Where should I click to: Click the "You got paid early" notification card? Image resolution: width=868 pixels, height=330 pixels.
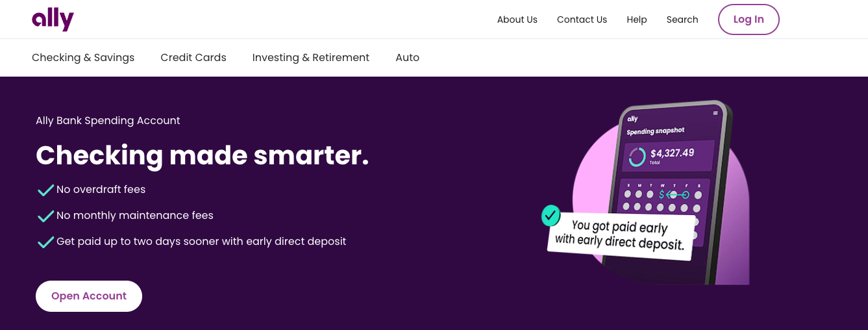[620, 235]
